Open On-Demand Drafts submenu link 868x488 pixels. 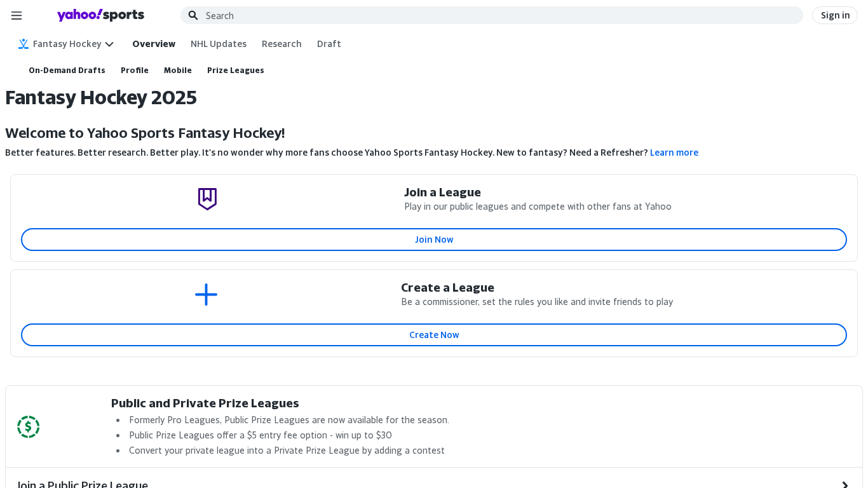[x=67, y=71]
